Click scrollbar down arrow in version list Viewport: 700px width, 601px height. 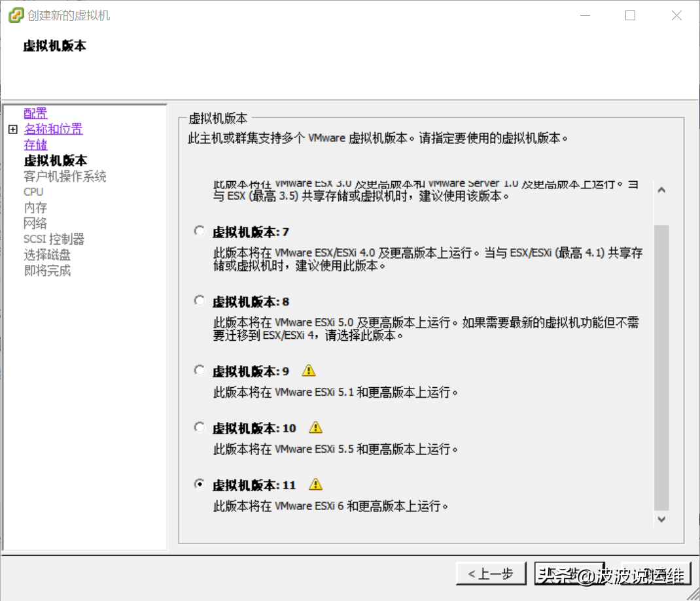(x=661, y=519)
